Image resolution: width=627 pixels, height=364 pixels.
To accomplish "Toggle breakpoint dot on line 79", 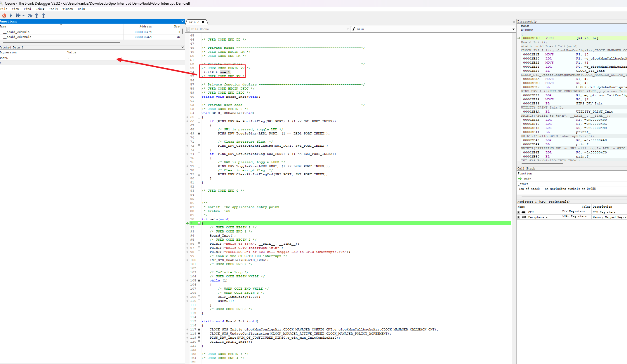I will [187, 174].
